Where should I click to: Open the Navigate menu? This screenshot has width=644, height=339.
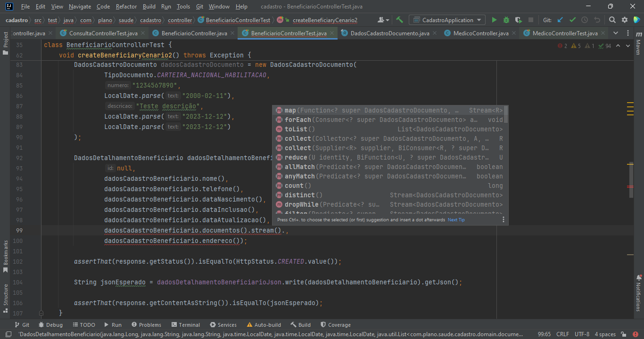(x=80, y=7)
